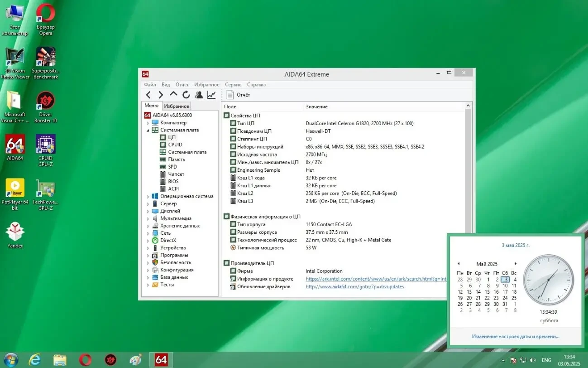Click the Forward navigation arrow in toolbar
Image resolution: width=588 pixels, height=368 pixels.
161,95
